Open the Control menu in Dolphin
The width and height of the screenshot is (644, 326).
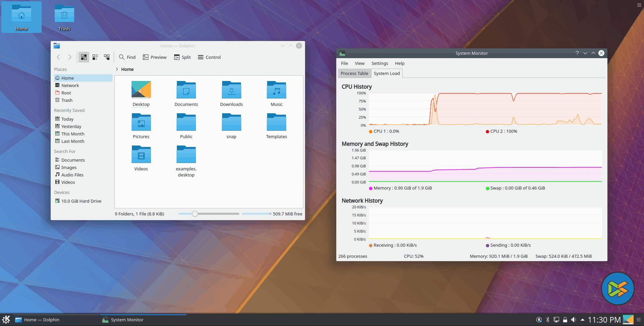tap(209, 57)
